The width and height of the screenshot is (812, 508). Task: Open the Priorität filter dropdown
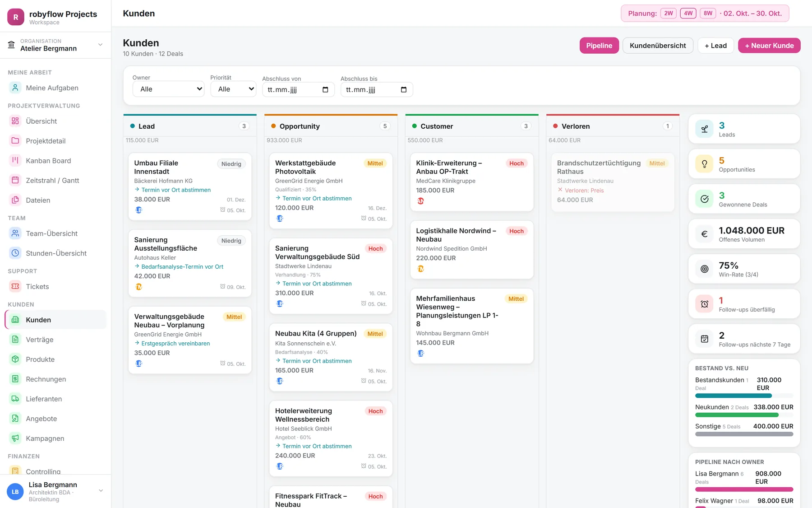coord(233,89)
